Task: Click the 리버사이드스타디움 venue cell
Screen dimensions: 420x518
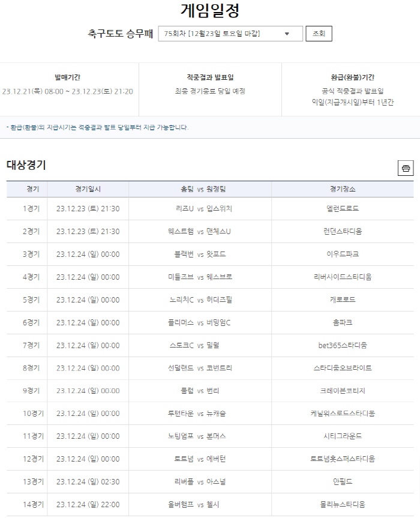Action: (343, 277)
